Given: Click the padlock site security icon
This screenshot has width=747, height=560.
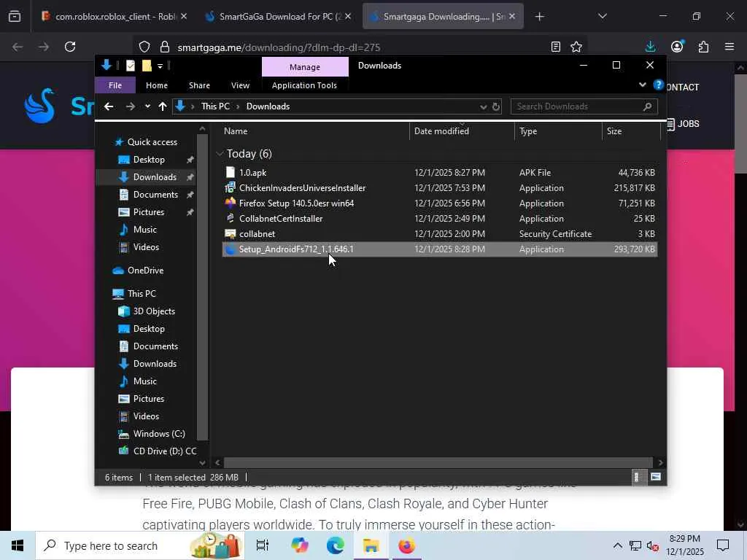Looking at the screenshot, I should click(x=165, y=47).
